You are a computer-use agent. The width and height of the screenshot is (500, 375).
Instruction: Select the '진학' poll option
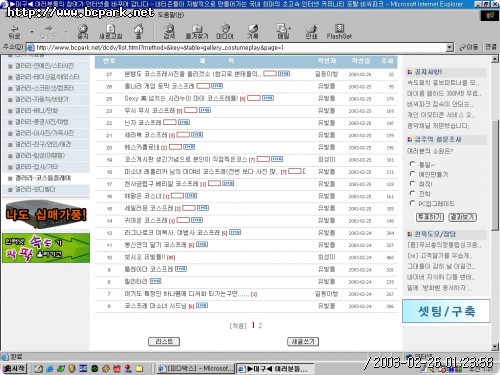[x=412, y=193]
